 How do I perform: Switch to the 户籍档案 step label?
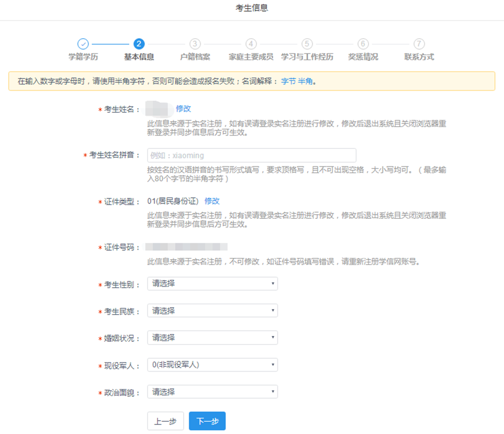pos(195,57)
